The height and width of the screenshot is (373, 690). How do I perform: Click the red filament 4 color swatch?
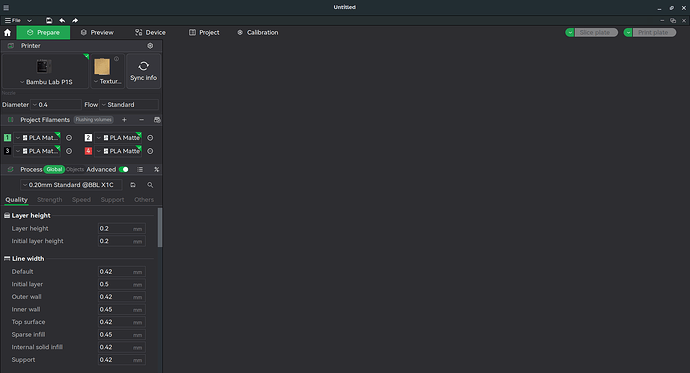click(88, 151)
